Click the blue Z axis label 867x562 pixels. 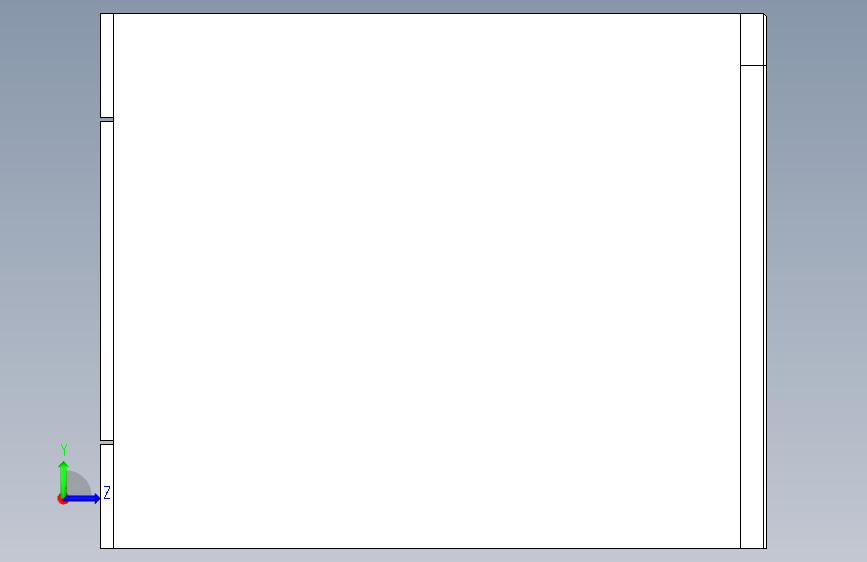point(107,492)
